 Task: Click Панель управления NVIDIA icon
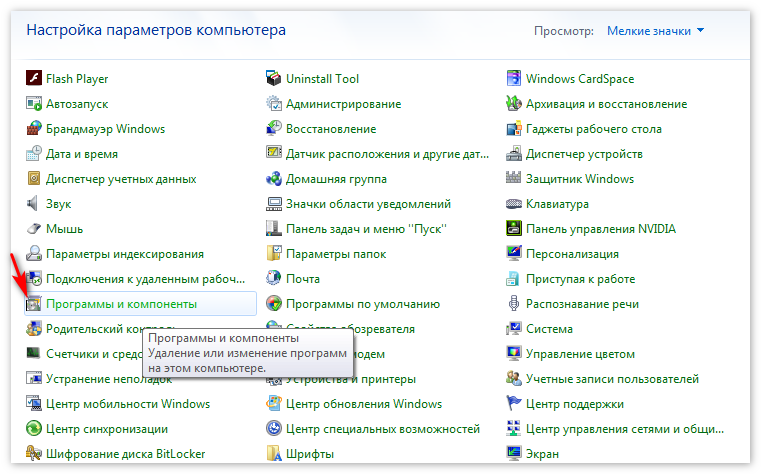(513, 229)
